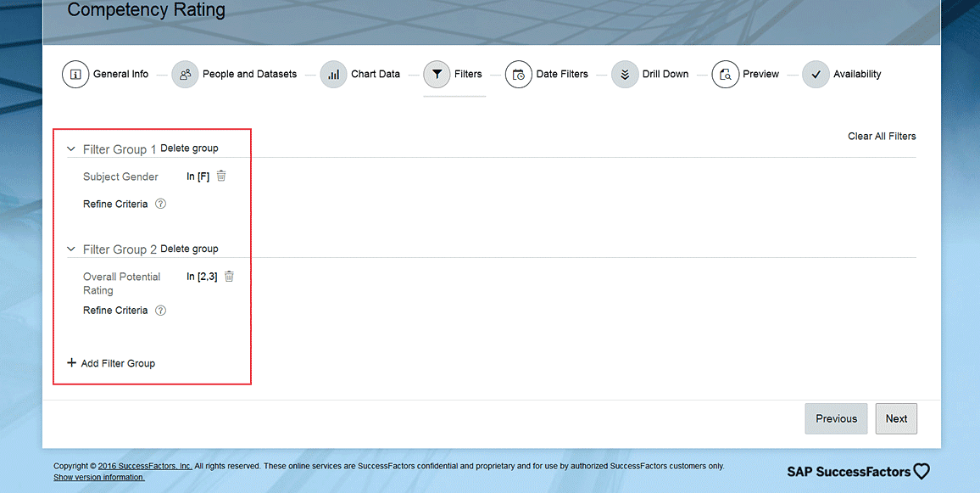Image resolution: width=980 pixels, height=493 pixels.
Task: Click the Drill Down chevrons icon
Action: coord(625,75)
